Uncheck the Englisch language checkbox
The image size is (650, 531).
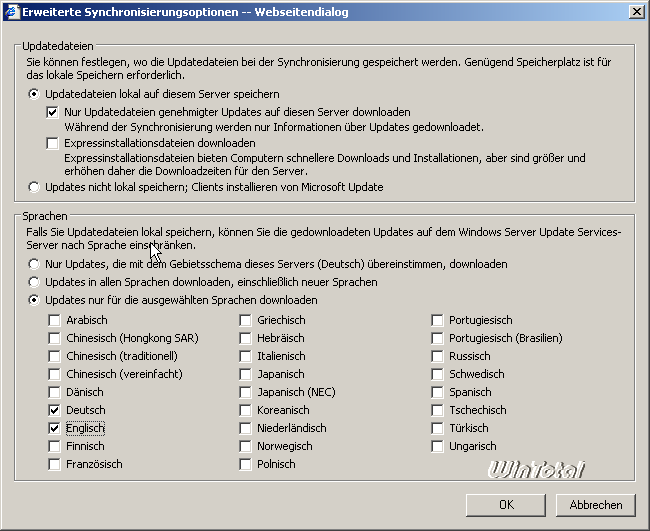pos(54,428)
